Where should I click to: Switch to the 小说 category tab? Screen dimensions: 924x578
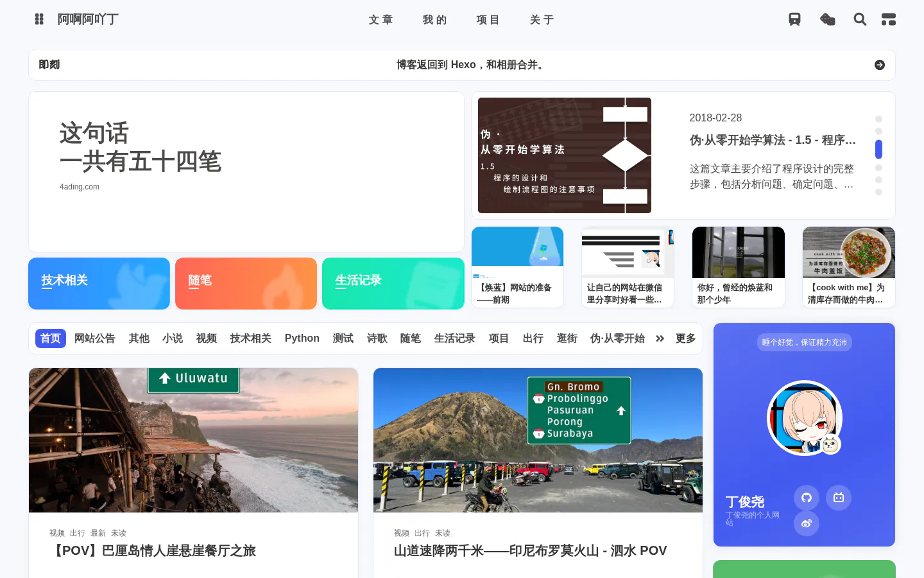173,338
